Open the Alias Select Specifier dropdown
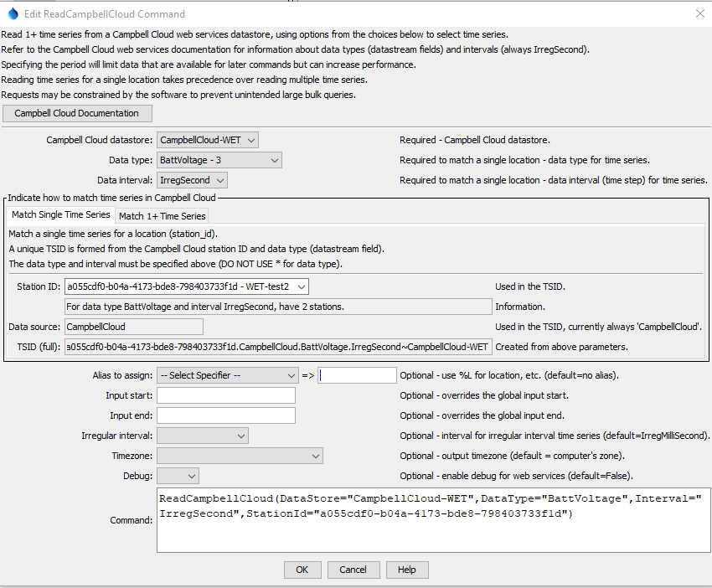 [227, 375]
